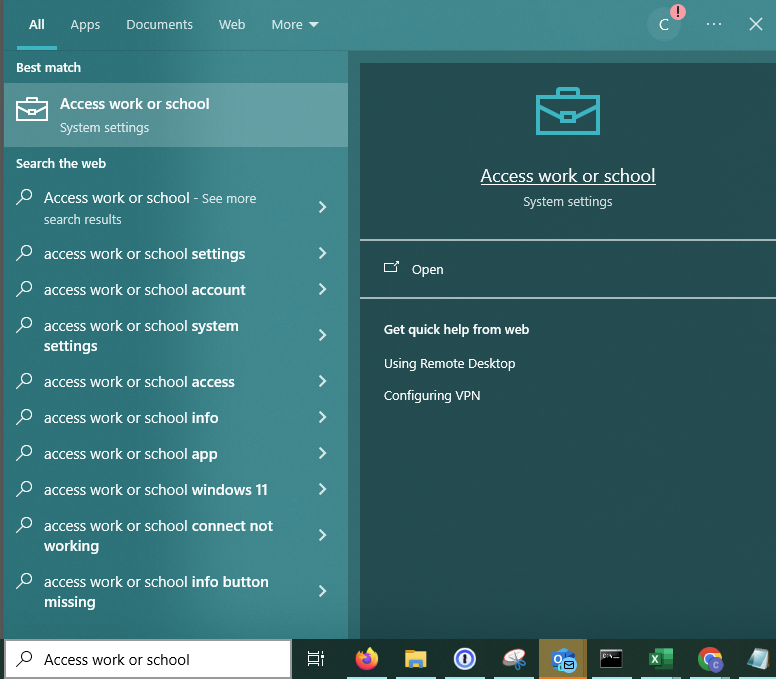The width and height of the screenshot is (776, 679).
Task: Expand arrow for 'access work or school settings'
Action: click(x=322, y=254)
